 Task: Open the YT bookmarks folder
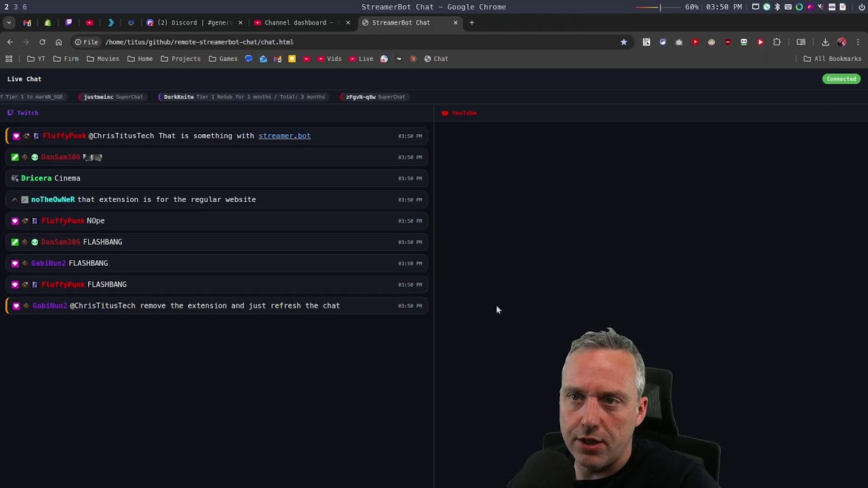[x=36, y=59]
